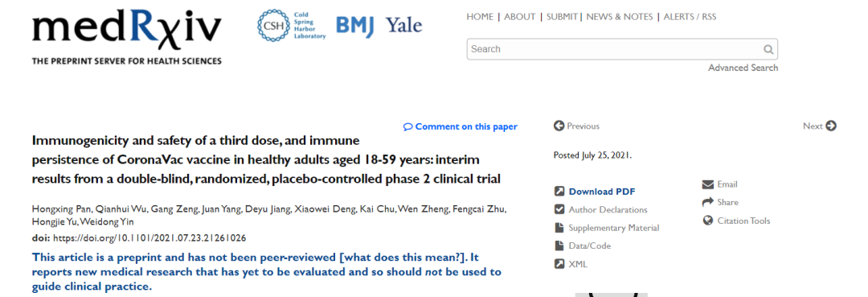
Task: Click the medRxiv site logo
Action: tap(127, 36)
